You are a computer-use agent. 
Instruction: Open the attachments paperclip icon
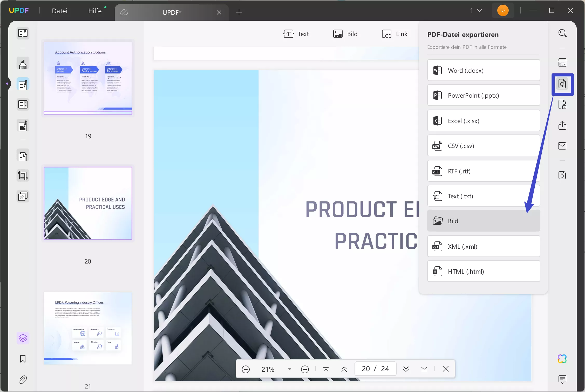tap(23, 380)
